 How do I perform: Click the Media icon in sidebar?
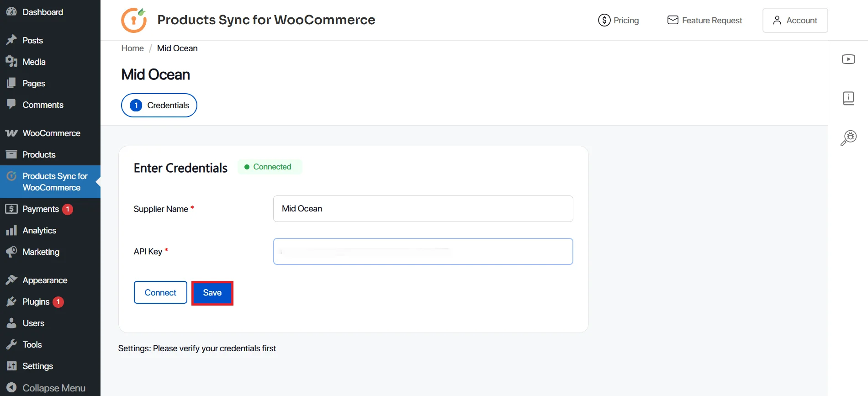[11, 62]
